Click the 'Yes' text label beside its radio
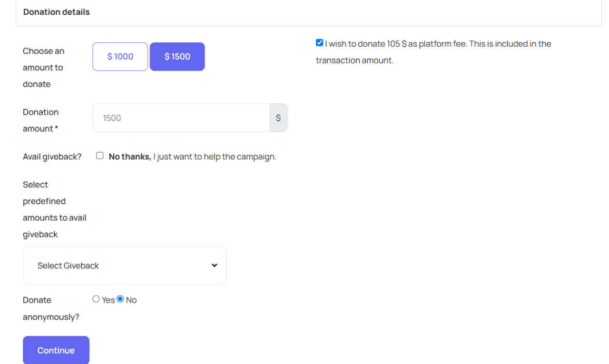 (108, 300)
